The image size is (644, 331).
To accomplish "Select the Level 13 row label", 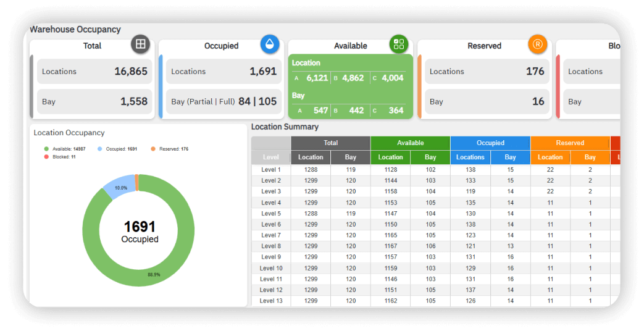I will click(270, 301).
